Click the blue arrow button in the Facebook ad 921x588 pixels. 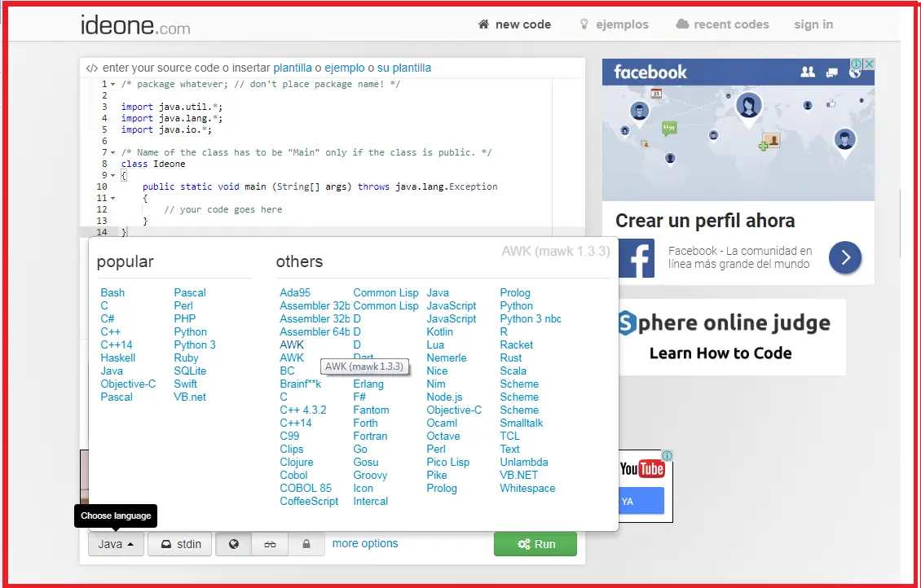[x=845, y=257]
